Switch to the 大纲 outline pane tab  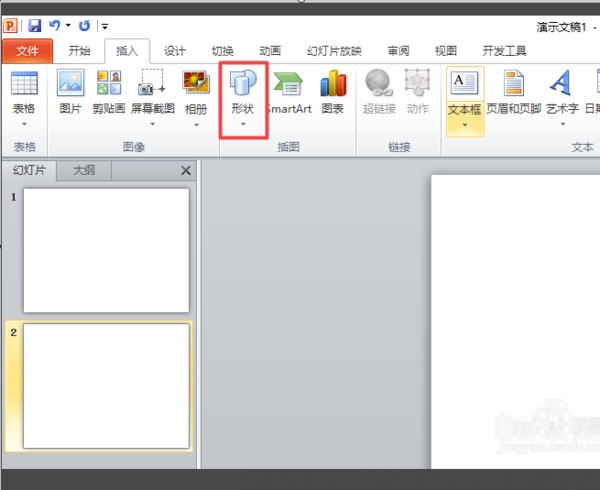pyautogui.click(x=84, y=170)
